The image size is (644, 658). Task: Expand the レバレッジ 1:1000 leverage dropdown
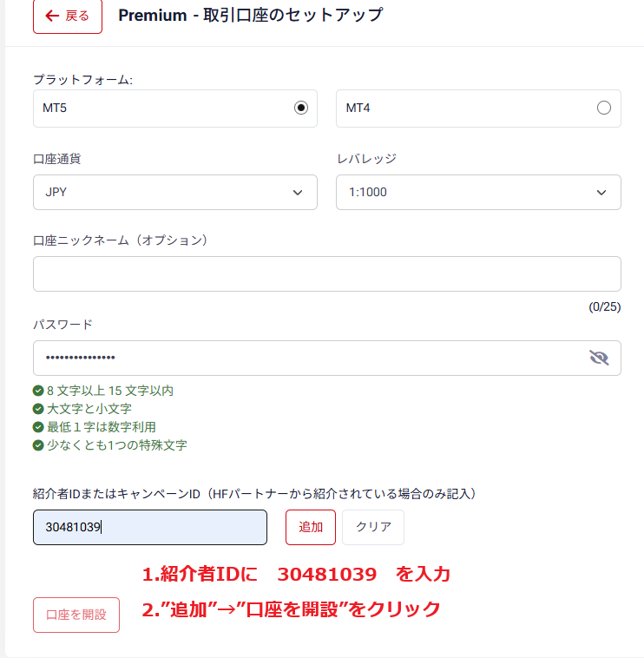pyautogui.click(x=478, y=192)
